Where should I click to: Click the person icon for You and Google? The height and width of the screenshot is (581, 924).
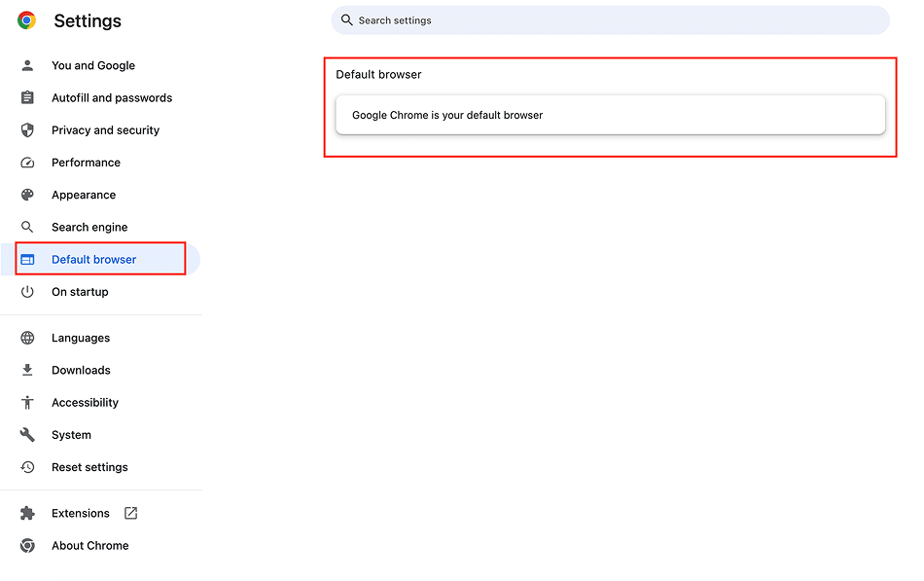coord(27,65)
